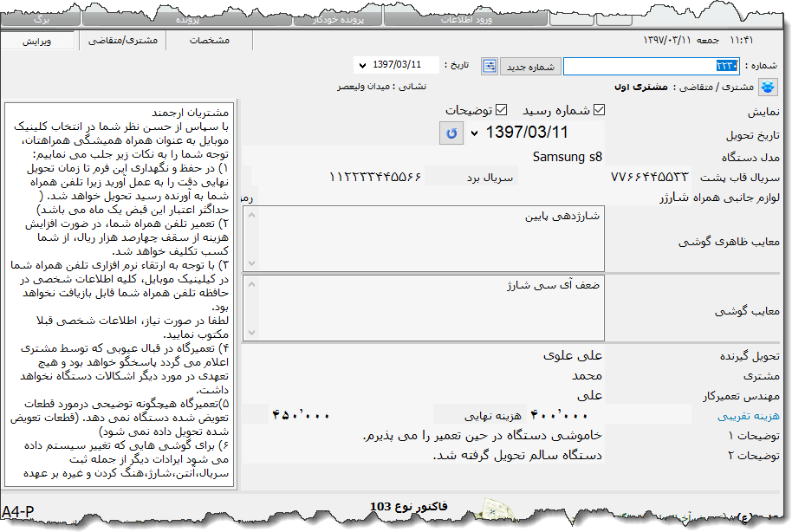Expand the تاریخ dropdown showing 1397/03/11
The width and height of the screenshot is (792, 532).
(364, 66)
